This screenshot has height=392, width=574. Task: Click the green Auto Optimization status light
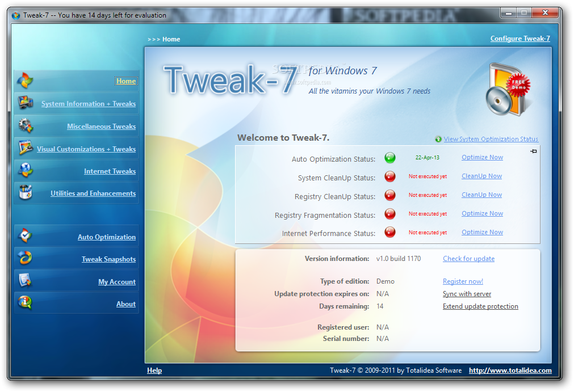point(390,158)
